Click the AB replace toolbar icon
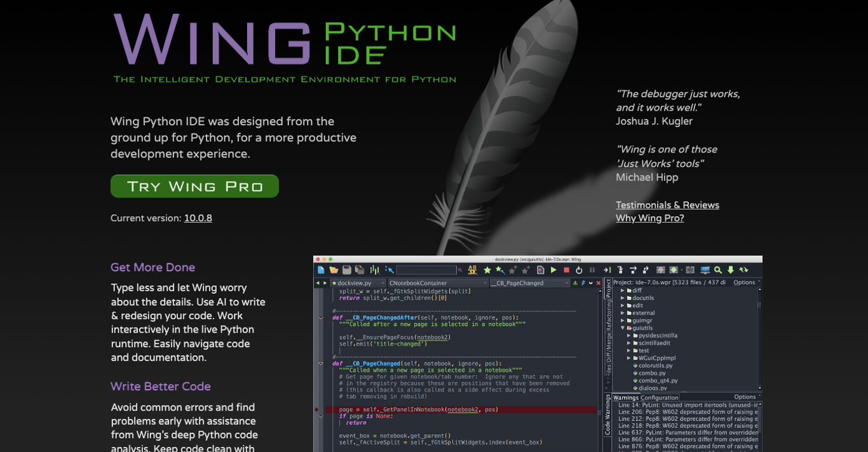The height and width of the screenshot is (452, 868). [x=472, y=270]
